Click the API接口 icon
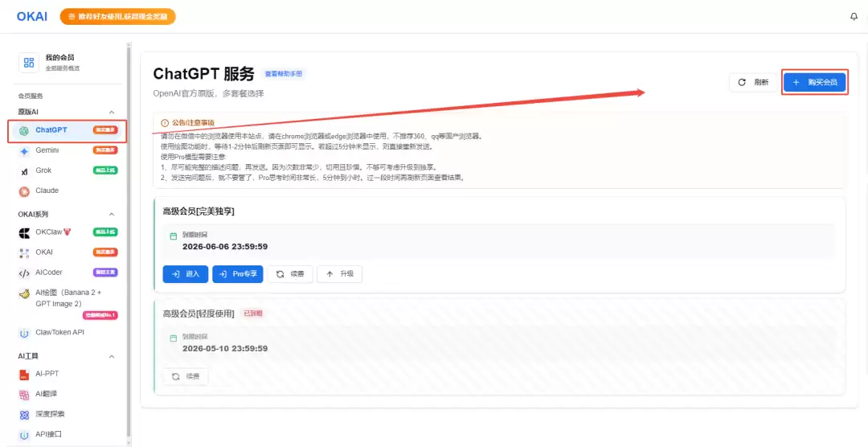This screenshot has height=447, width=868. click(x=24, y=436)
